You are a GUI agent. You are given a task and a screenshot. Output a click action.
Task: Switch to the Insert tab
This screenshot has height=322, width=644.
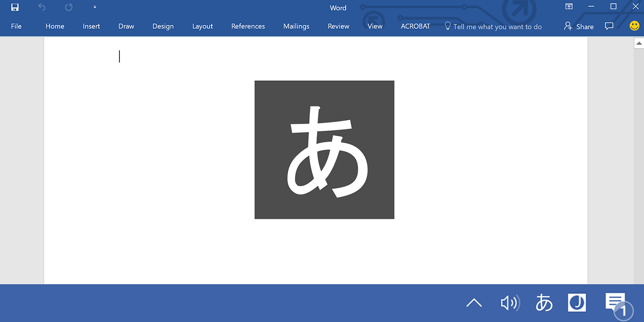(x=91, y=26)
